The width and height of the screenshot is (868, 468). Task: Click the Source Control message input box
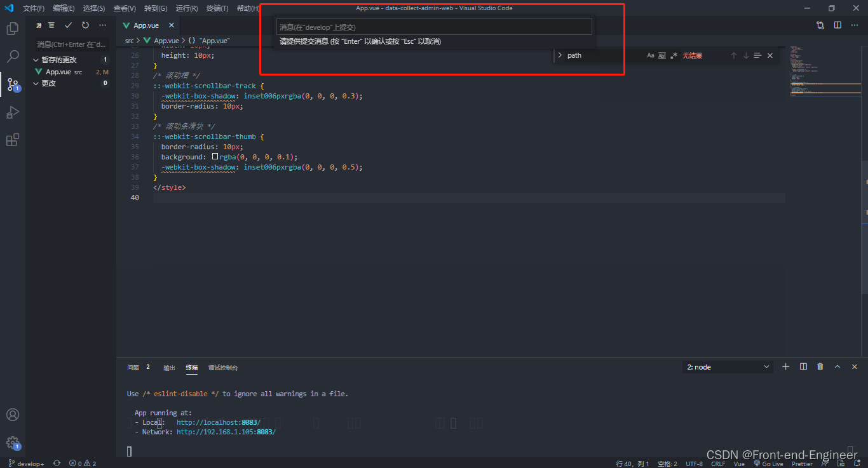click(x=72, y=44)
